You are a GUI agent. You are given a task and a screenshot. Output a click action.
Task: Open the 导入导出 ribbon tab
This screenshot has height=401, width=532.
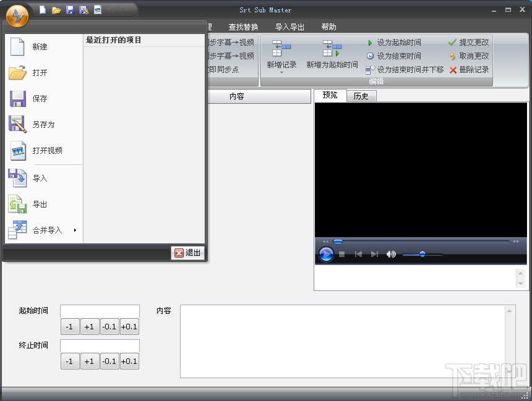(x=290, y=27)
